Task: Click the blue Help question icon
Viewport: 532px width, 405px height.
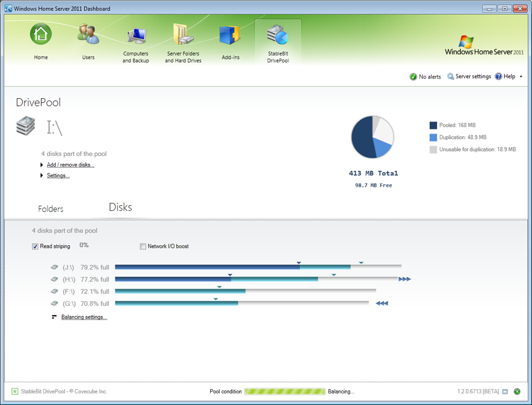Action: click(498, 76)
